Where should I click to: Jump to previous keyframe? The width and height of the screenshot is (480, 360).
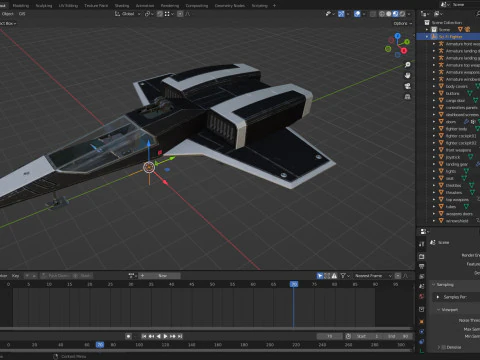pyautogui.click(x=151, y=336)
